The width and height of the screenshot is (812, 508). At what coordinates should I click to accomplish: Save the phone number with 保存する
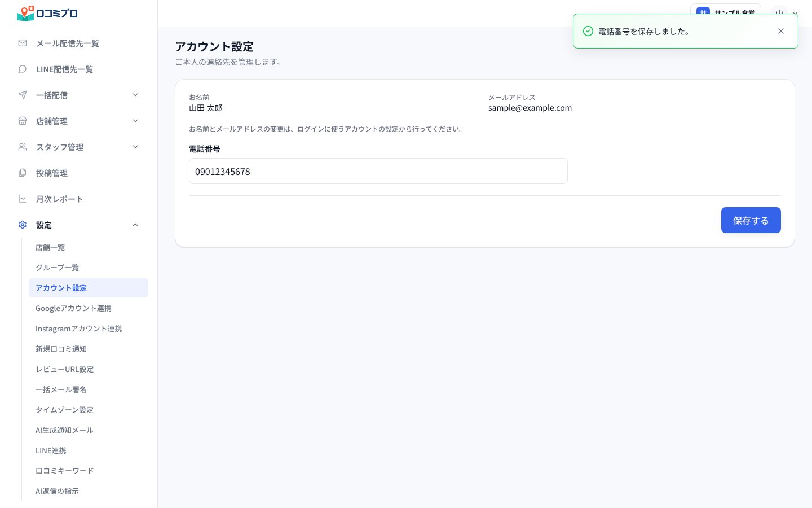(751, 220)
